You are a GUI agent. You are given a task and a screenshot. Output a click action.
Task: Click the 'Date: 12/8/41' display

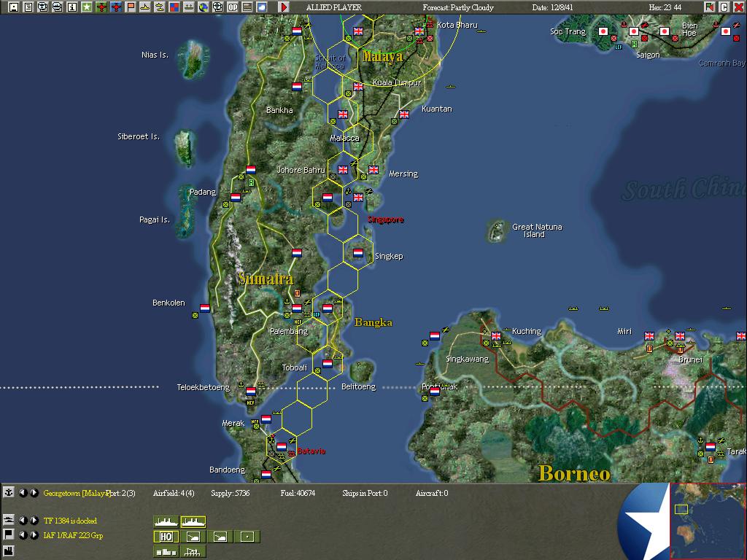pos(553,7)
